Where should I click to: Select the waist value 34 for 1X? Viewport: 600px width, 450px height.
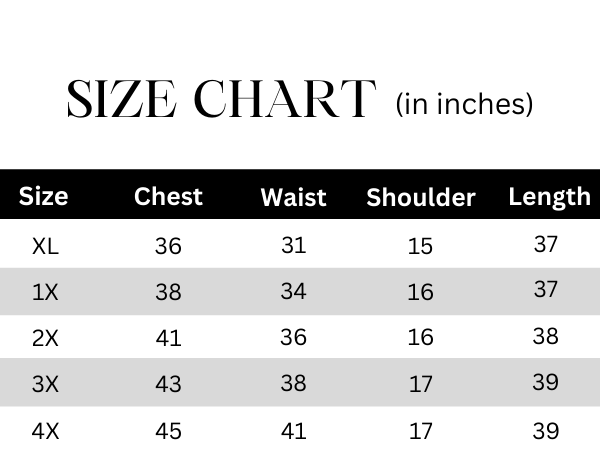pyautogui.click(x=293, y=291)
